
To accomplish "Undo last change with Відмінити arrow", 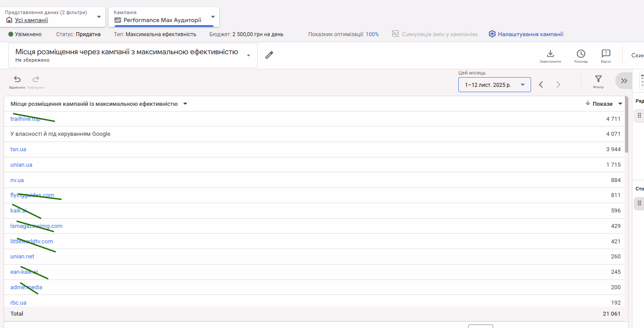I will [17, 79].
